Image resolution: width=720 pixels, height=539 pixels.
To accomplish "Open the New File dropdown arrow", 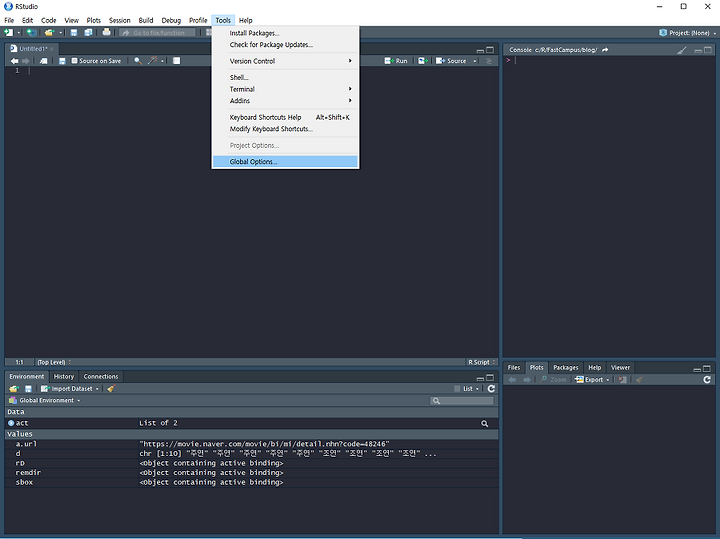I will coord(19,33).
